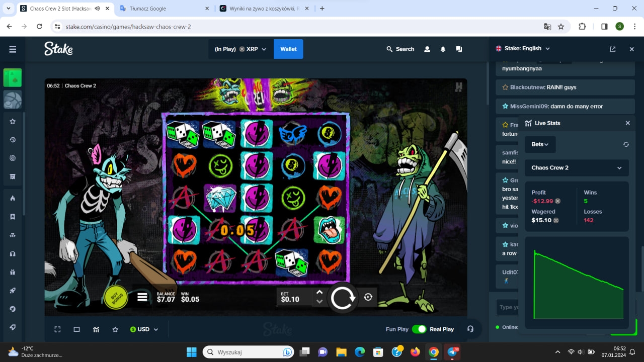Screen dimensions: 644x362
Task: Click the Buy Bonus button
Action: click(x=116, y=297)
